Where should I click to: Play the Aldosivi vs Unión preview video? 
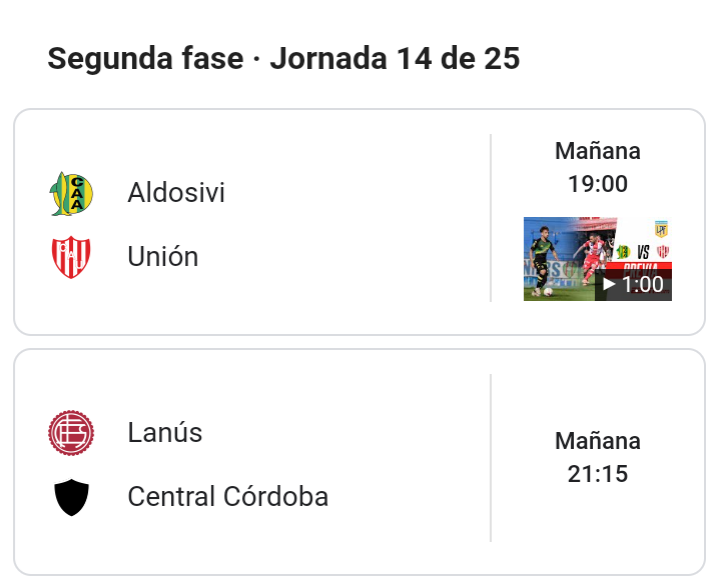click(x=597, y=259)
